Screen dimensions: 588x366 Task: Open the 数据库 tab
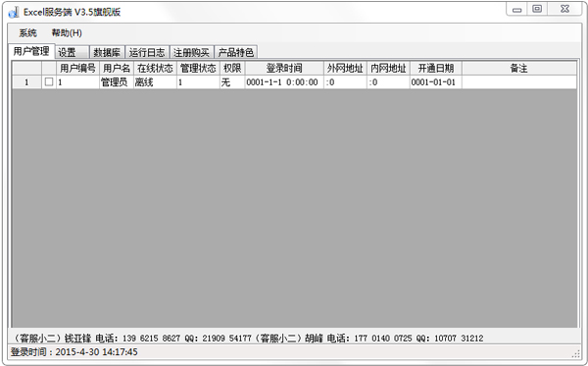click(x=107, y=52)
